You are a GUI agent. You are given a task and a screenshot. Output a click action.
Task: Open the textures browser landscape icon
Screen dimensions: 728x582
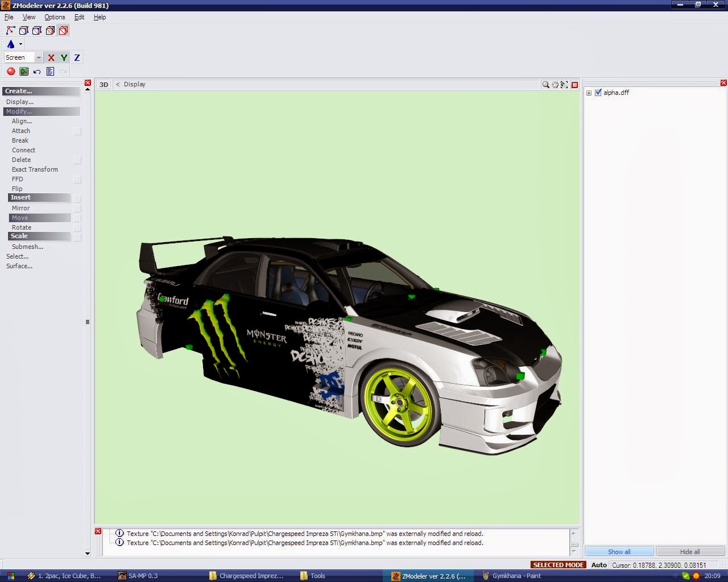(24, 71)
